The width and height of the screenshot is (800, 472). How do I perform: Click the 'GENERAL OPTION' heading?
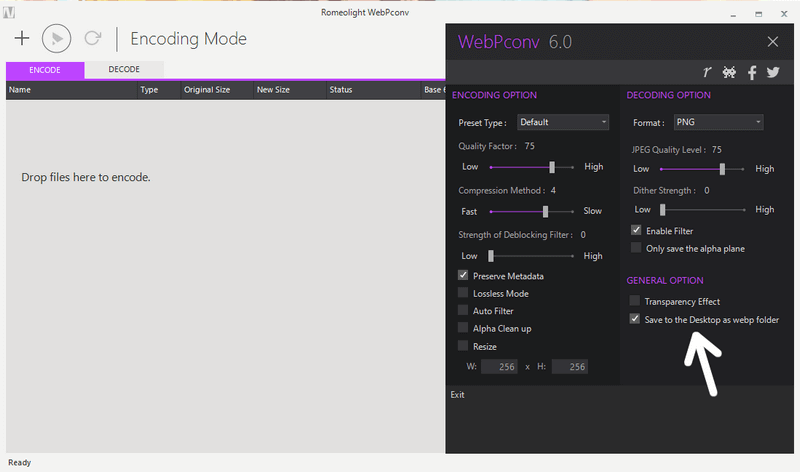[665, 281]
